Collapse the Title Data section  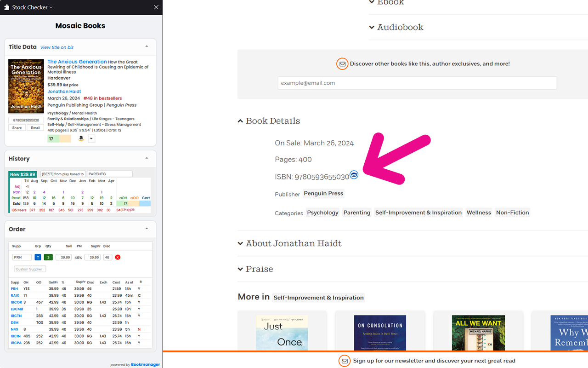coord(147,46)
